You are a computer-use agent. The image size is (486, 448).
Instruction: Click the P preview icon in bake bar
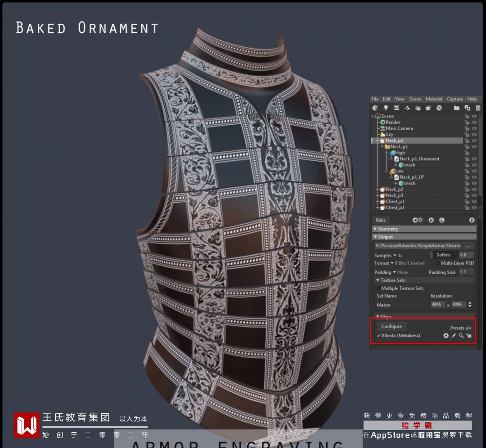[x=472, y=220]
